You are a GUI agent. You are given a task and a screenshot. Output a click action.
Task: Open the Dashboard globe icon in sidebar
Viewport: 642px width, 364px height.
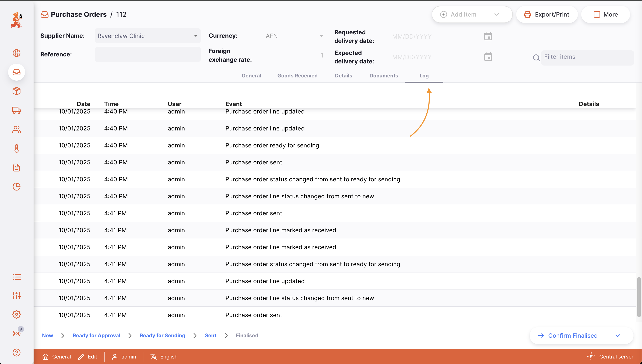pos(17,53)
